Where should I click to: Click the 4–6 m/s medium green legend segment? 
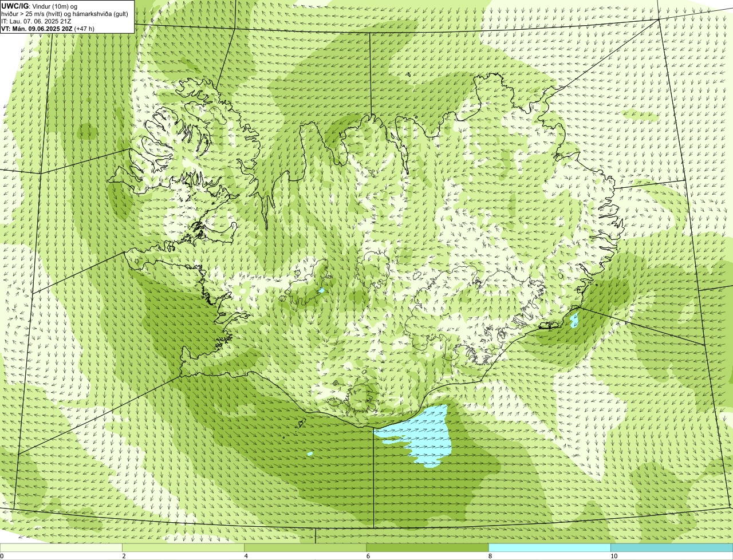coord(305,548)
